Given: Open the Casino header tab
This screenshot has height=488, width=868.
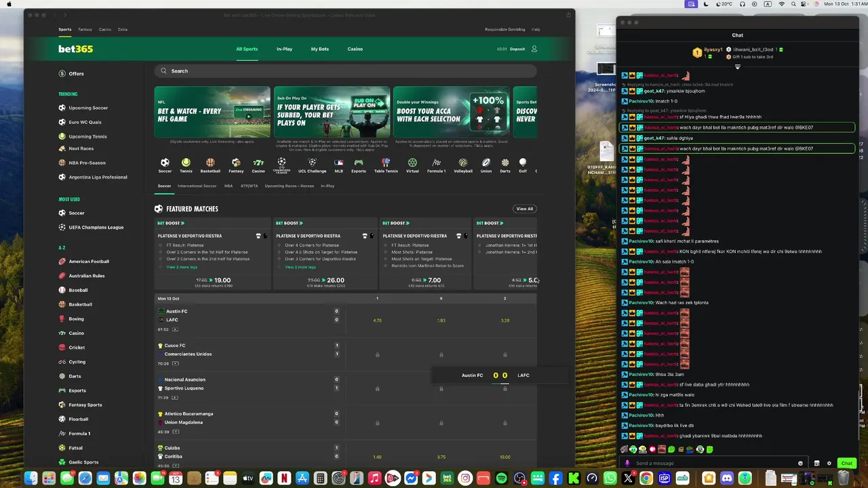Looking at the screenshot, I should 355,49.
